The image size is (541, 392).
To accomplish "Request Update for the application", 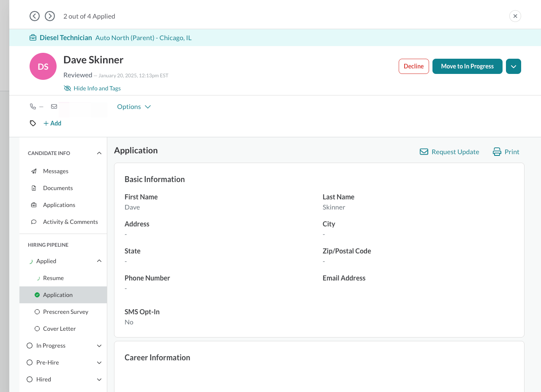I will [449, 152].
